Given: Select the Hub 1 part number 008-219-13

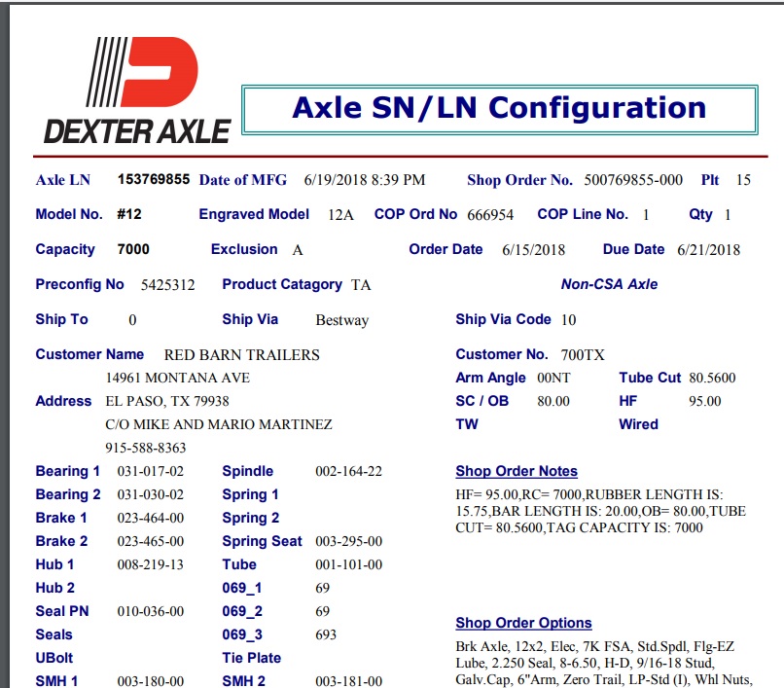Looking at the screenshot, I should (x=151, y=565).
